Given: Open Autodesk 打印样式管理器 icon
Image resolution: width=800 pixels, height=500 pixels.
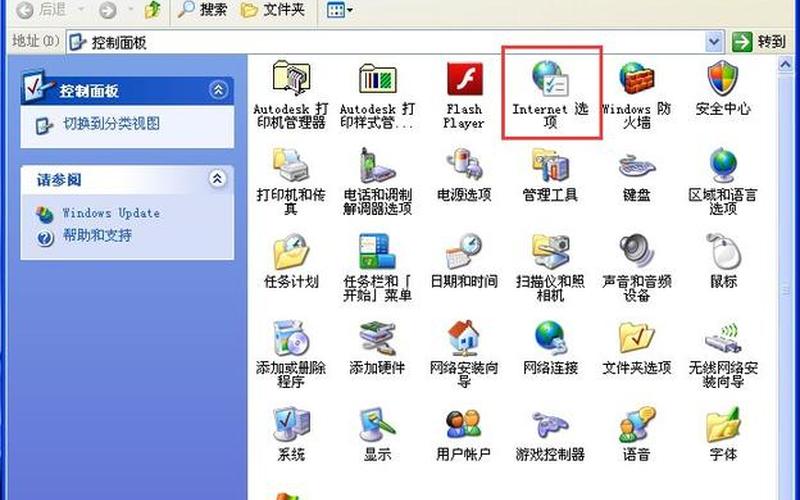Looking at the screenshot, I should click(378, 78).
